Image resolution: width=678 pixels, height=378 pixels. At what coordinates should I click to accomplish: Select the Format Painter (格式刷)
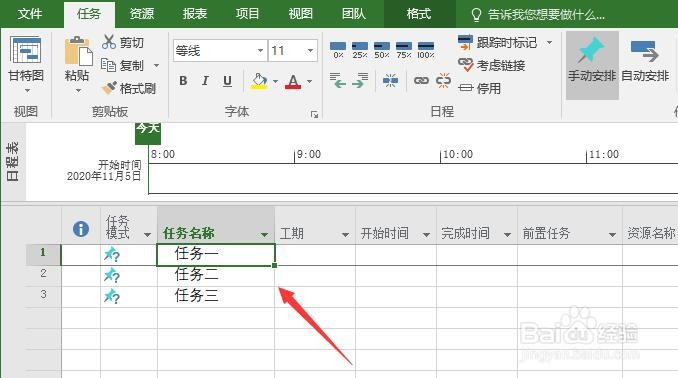tap(129, 88)
